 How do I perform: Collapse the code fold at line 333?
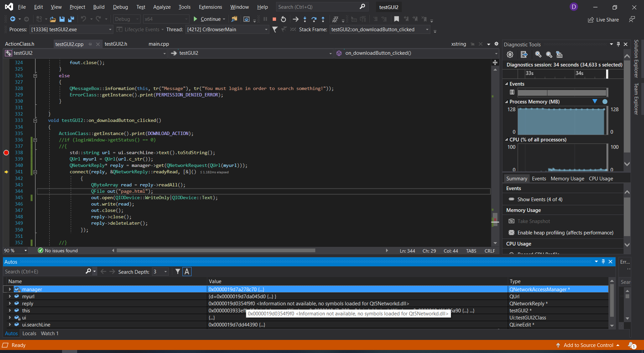[x=35, y=120]
